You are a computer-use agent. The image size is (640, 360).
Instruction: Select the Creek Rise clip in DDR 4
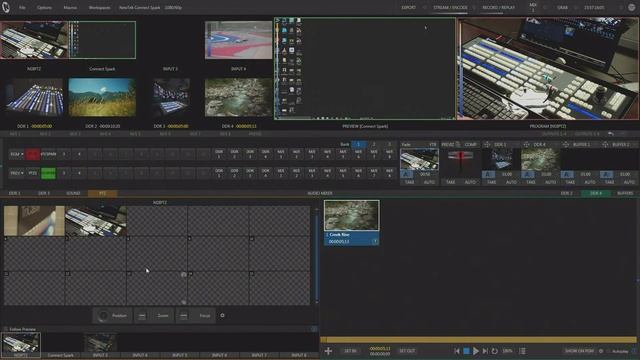[351, 222]
